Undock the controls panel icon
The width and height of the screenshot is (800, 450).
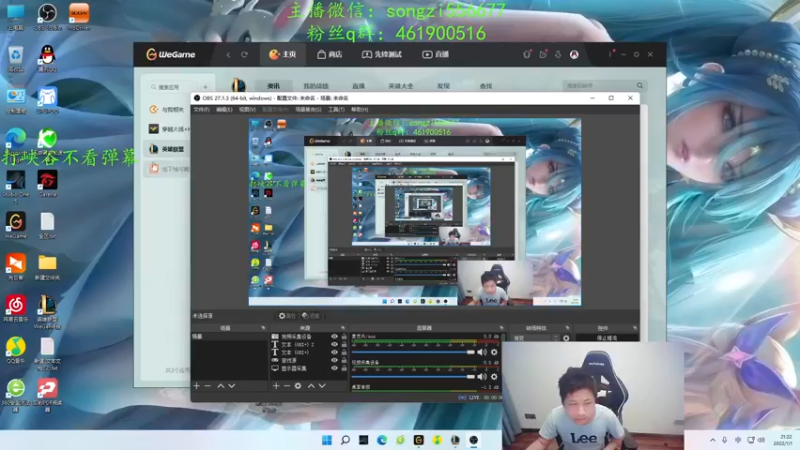pos(635,328)
